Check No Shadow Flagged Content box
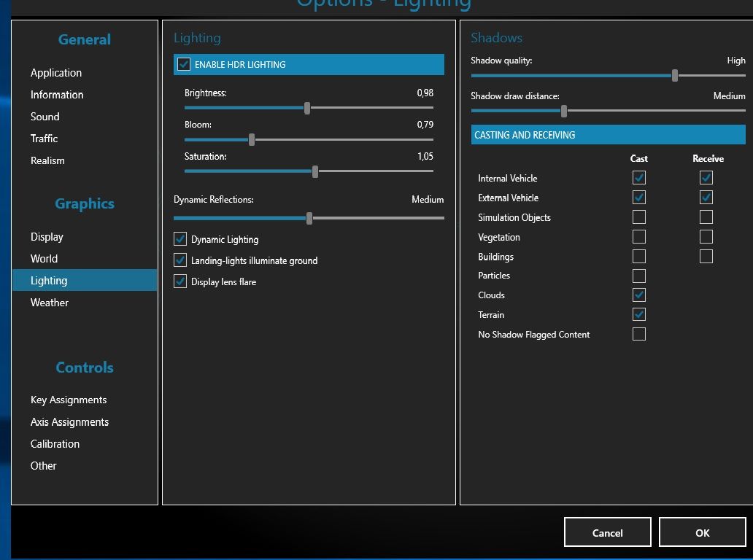753x560 pixels. click(x=638, y=334)
